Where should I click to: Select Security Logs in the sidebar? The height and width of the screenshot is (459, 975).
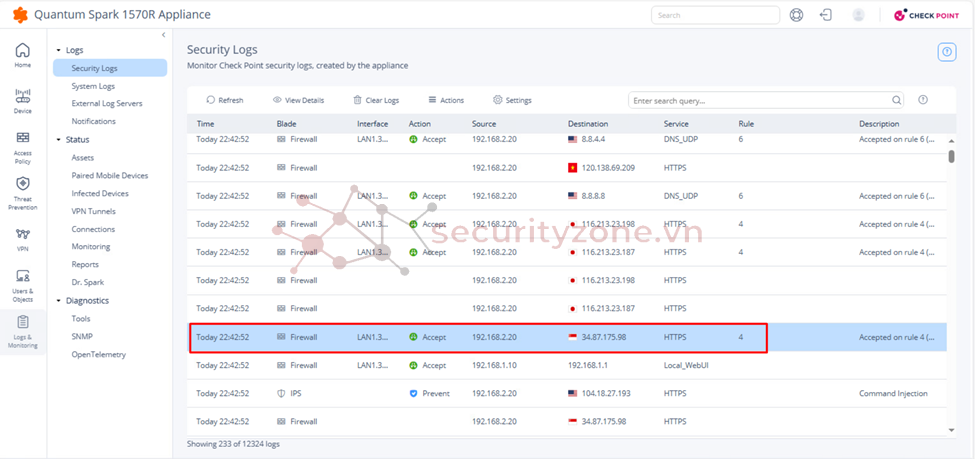pos(110,68)
